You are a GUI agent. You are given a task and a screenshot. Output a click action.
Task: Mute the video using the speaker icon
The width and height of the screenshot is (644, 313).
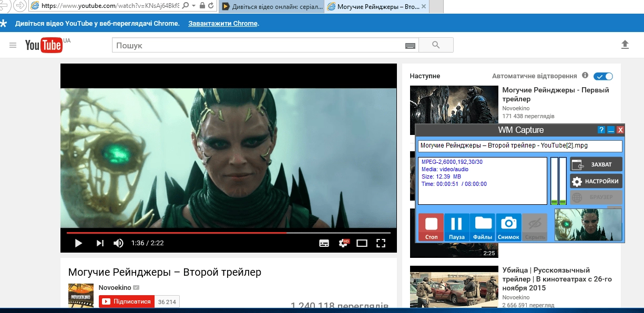pyautogui.click(x=119, y=243)
